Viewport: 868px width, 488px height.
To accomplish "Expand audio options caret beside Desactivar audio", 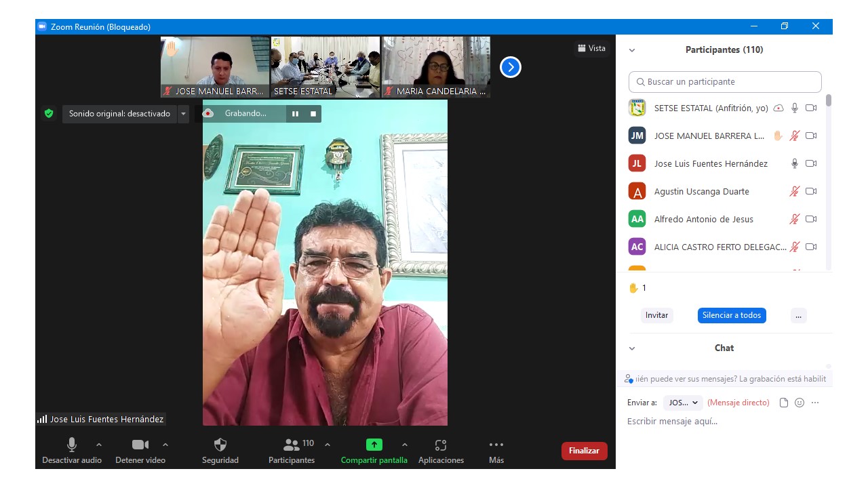I will (99, 445).
